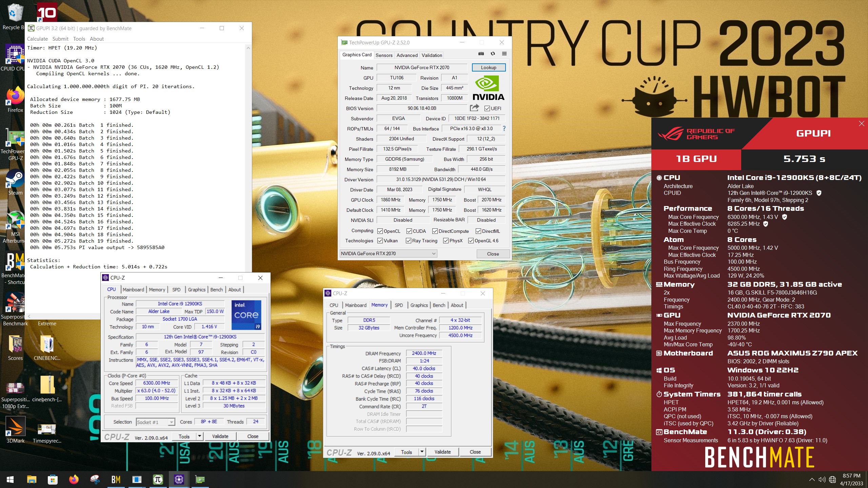
Task: Open the Scores folder on desktop
Action: (15, 347)
